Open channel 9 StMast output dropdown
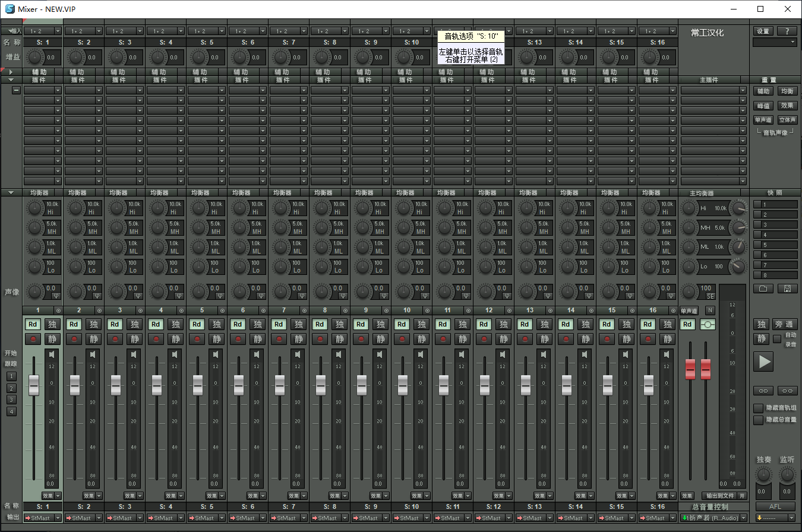802x532 pixels. click(x=386, y=518)
